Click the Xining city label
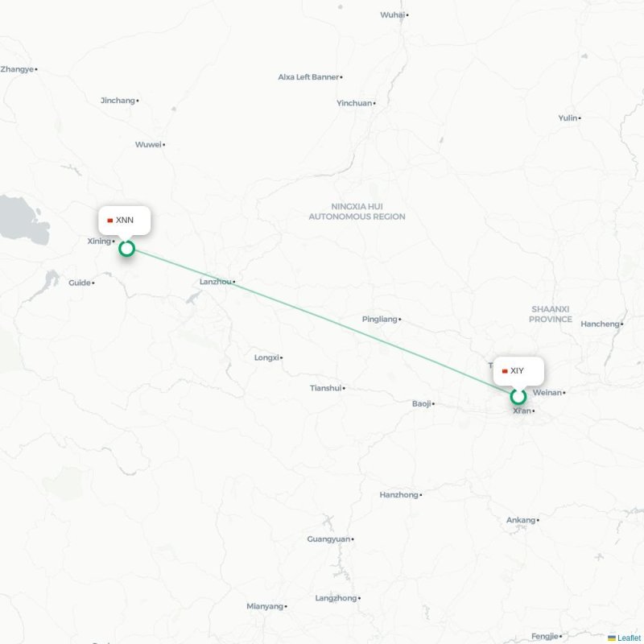The width and height of the screenshot is (644, 644). coord(99,241)
